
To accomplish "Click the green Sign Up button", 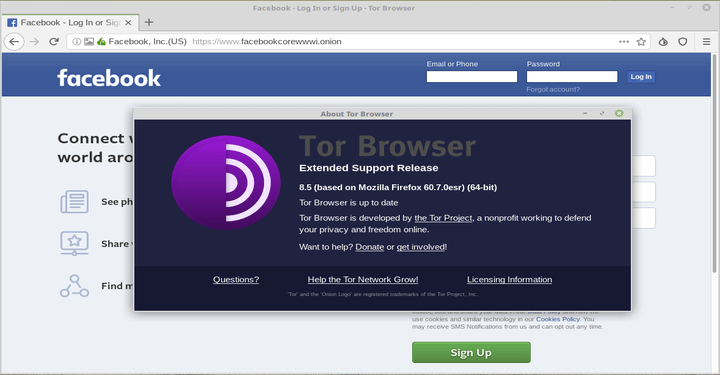I will tap(471, 353).
